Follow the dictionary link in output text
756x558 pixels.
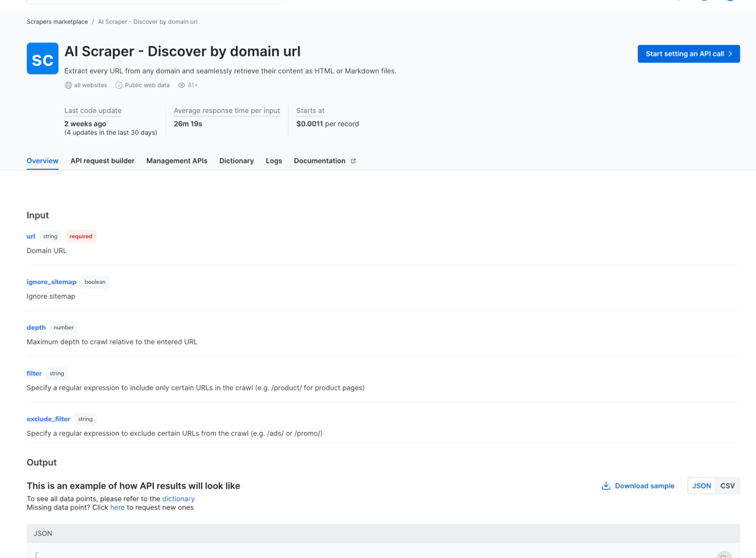(x=178, y=499)
